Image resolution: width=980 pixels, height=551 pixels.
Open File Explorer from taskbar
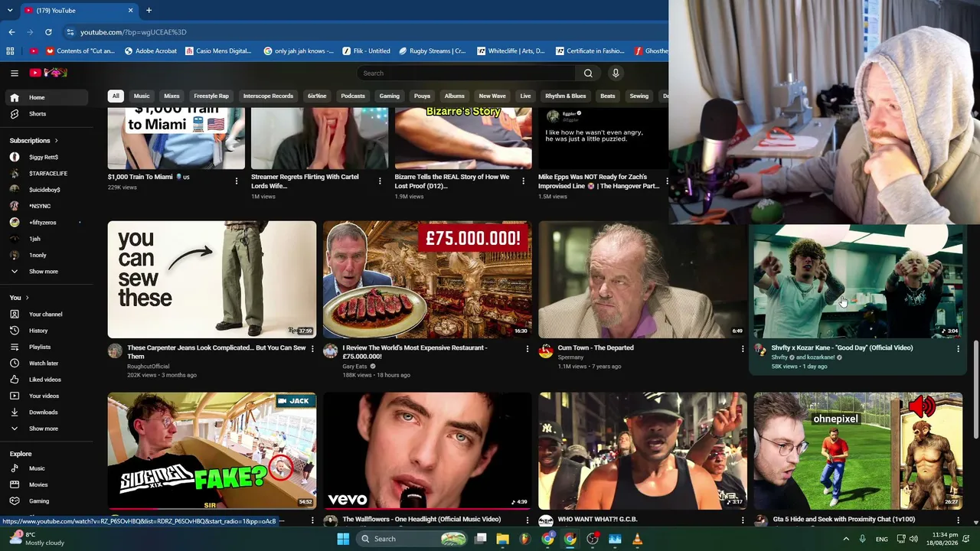502,539
